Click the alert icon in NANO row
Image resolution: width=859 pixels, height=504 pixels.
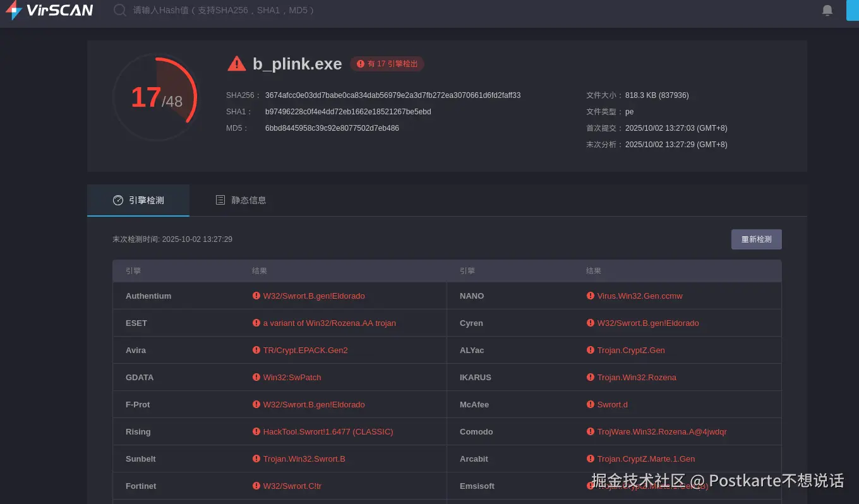pyautogui.click(x=591, y=296)
